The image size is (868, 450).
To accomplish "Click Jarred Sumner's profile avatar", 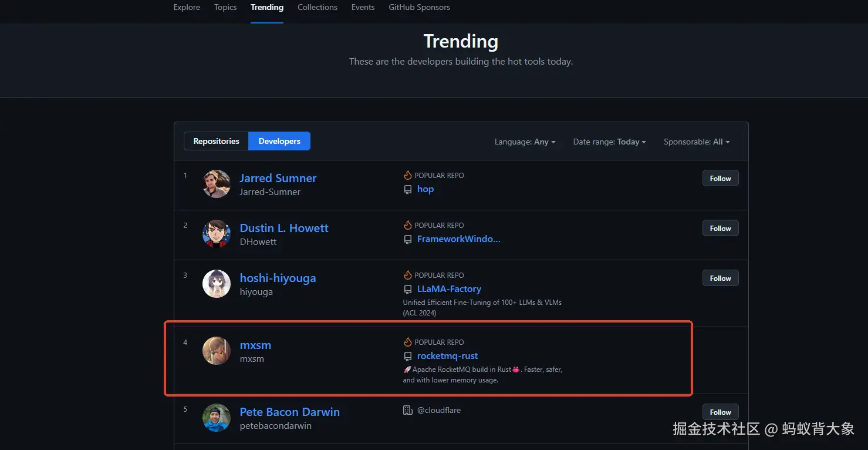I will 217,184.
